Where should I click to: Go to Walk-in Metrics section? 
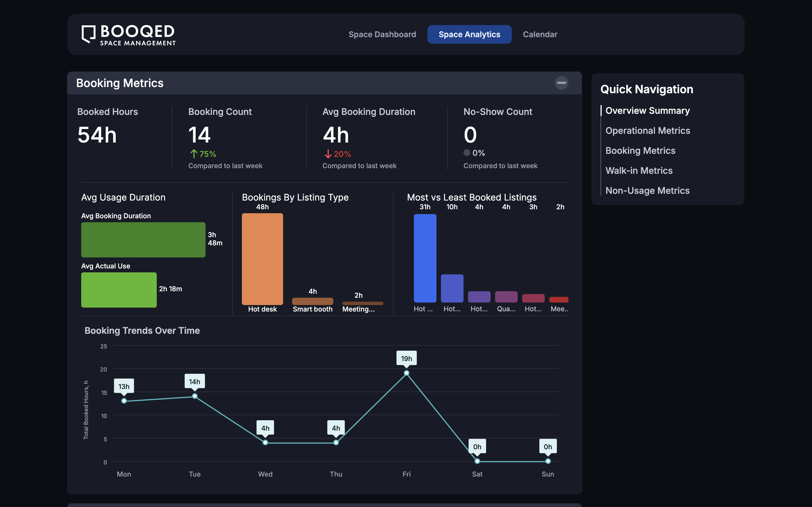pos(639,170)
